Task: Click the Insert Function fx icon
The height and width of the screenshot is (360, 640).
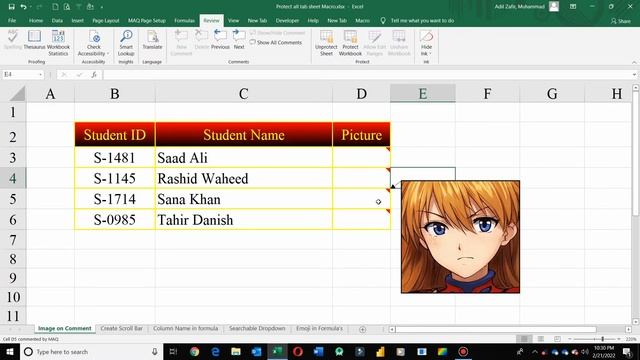Action: point(94,75)
